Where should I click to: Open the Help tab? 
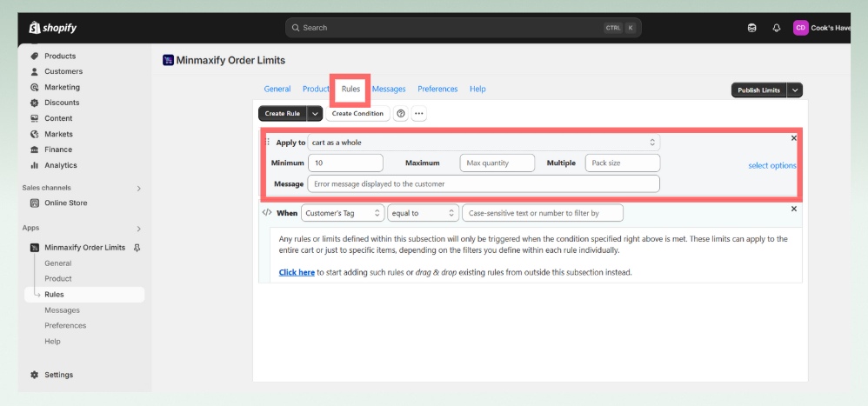pos(477,89)
